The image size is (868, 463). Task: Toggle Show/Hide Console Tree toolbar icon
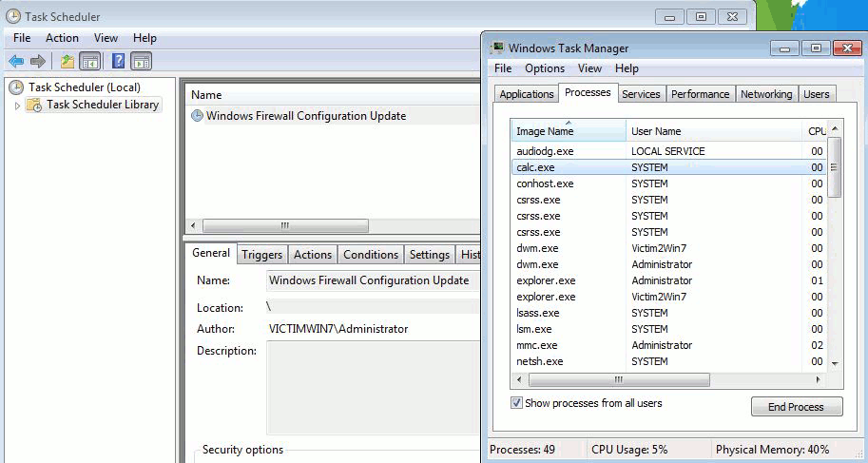89,62
